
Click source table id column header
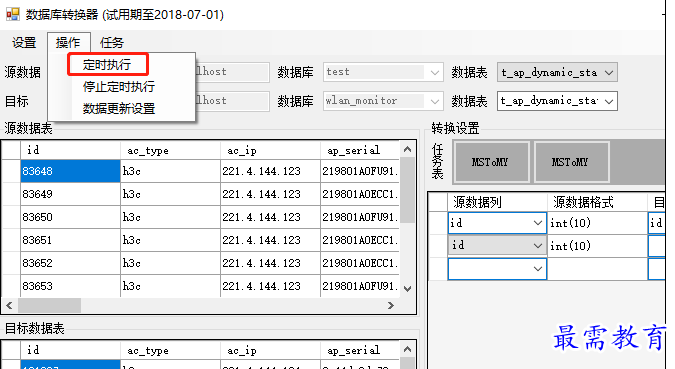pyautogui.click(x=70, y=150)
